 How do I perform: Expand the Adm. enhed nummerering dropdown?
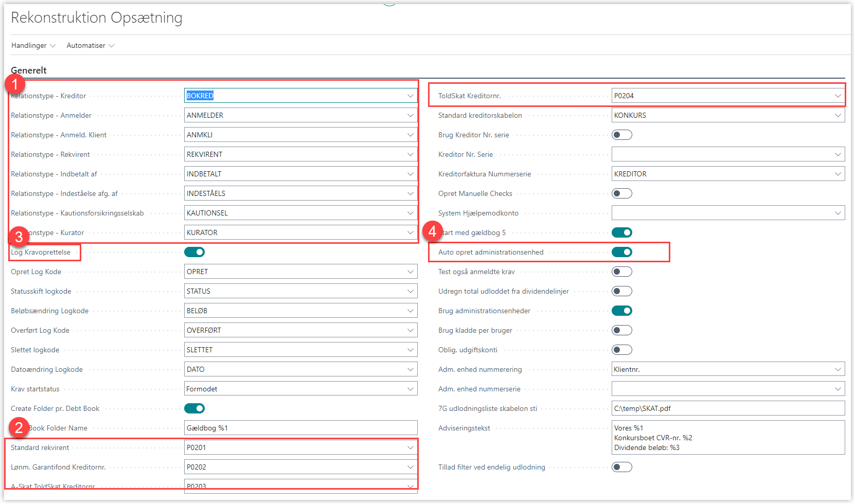tap(838, 369)
